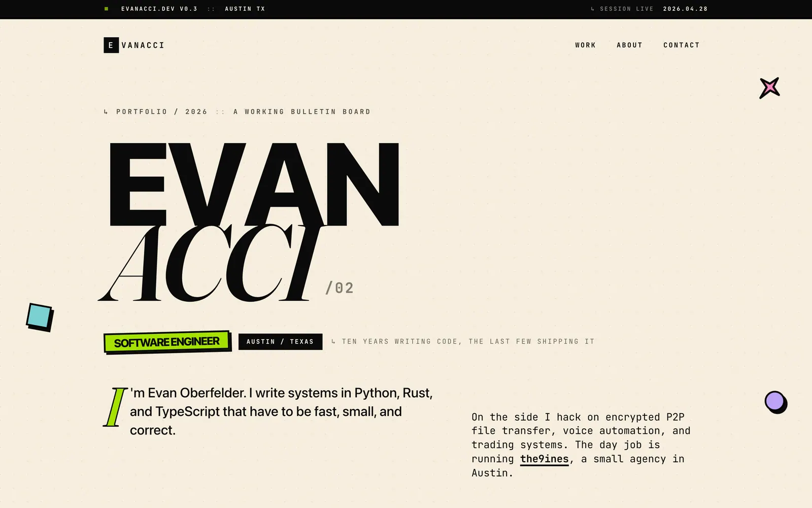Click the purple circle sticker
The width and height of the screenshot is (812, 508).
(775, 402)
